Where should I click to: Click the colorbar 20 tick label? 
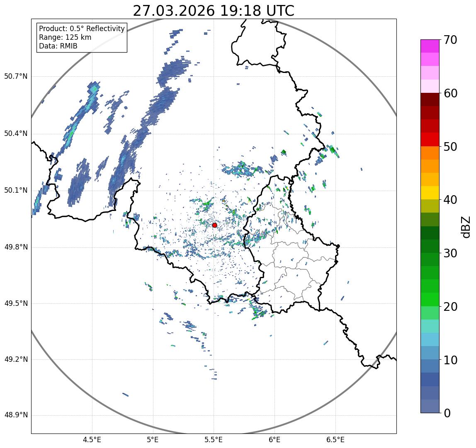[450, 307]
